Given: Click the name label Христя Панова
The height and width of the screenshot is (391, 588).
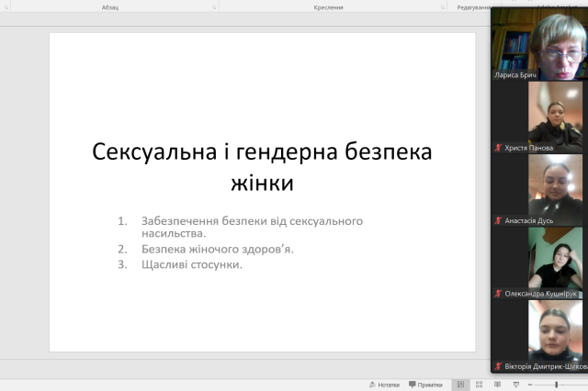Looking at the screenshot, I should pos(529,148).
